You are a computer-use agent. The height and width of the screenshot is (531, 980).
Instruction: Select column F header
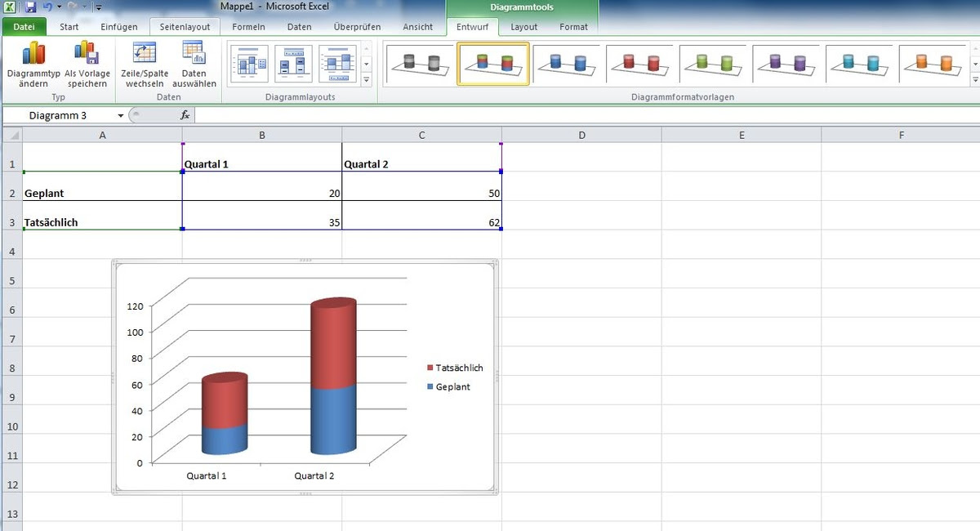pos(901,135)
